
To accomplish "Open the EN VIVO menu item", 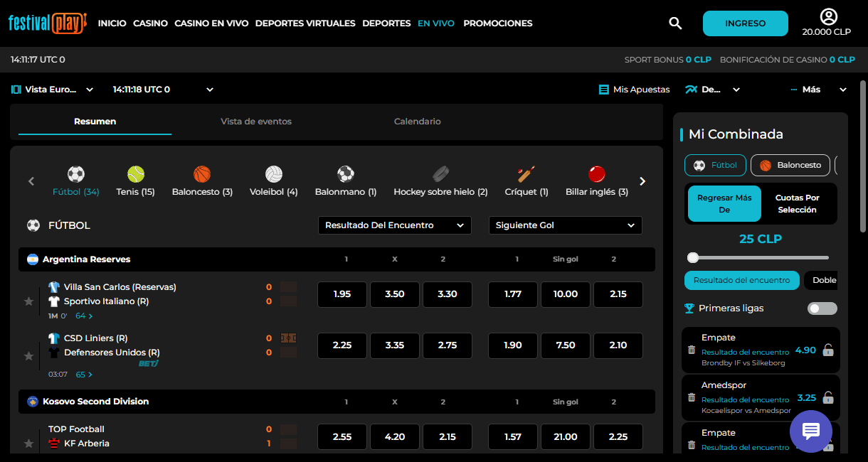I will pyautogui.click(x=436, y=23).
